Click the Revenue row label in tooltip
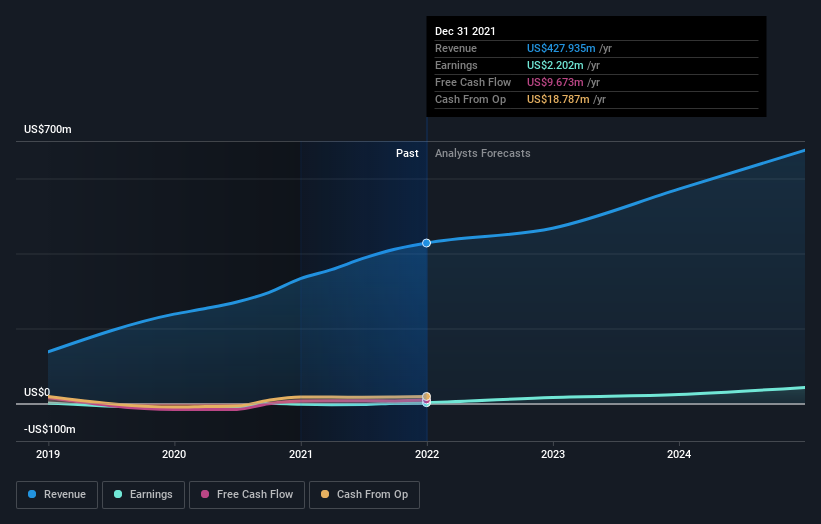821x524 pixels. point(456,48)
